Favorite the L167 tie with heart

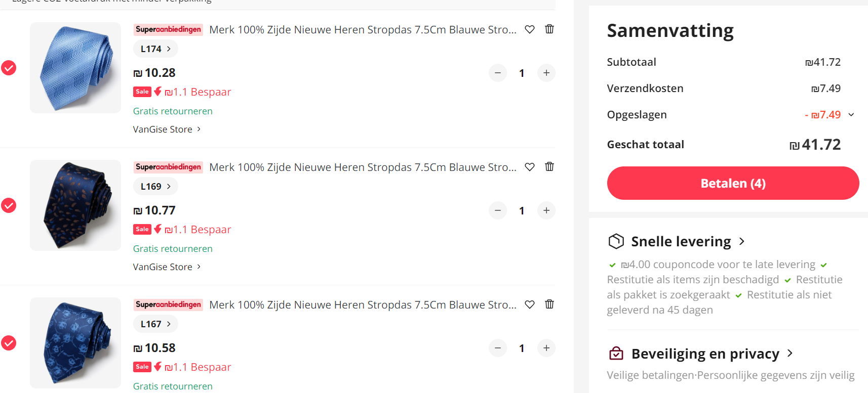[529, 304]
